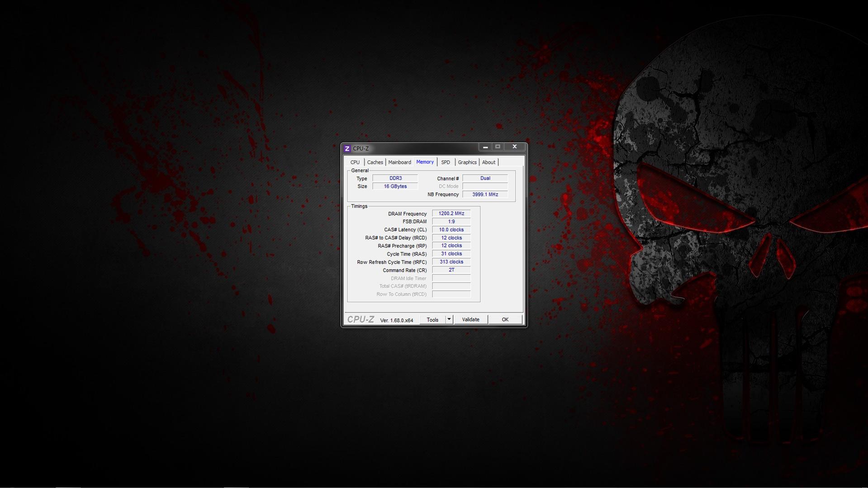Click the CAS# Latency (CL) label

point(405,230)
